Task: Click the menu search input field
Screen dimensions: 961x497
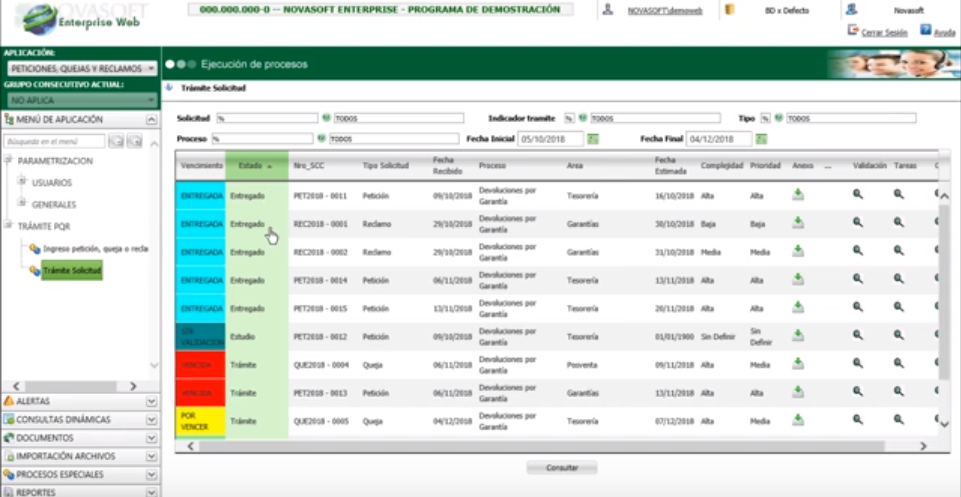Action: [55, 142]
